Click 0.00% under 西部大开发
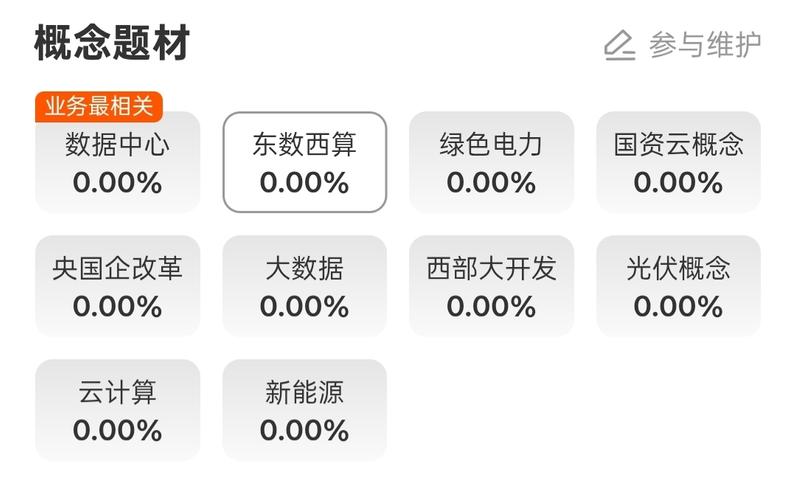Screen dimensions: 796x500 491,307
